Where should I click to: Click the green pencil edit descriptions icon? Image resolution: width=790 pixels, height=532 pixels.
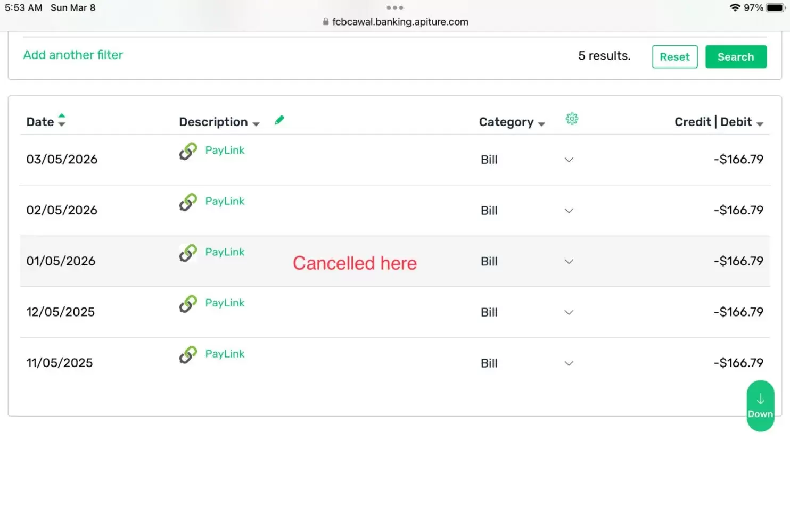point(279,120)
